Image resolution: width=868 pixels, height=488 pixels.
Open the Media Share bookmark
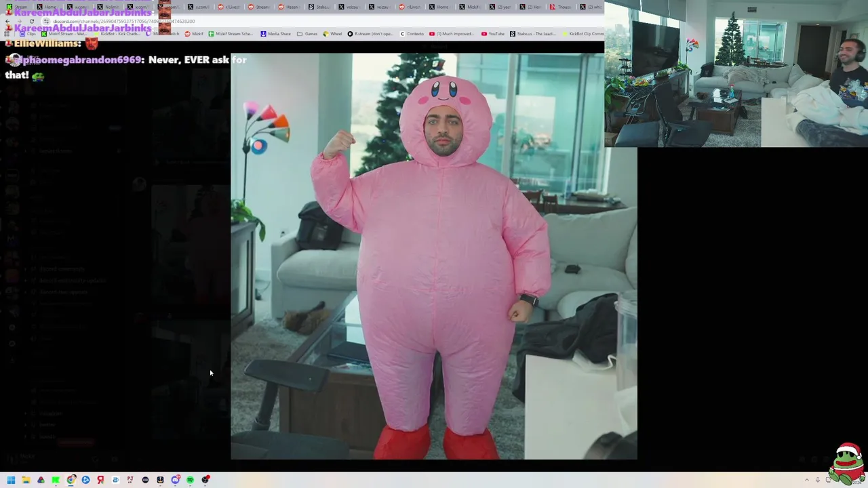[x=275, y=34]
